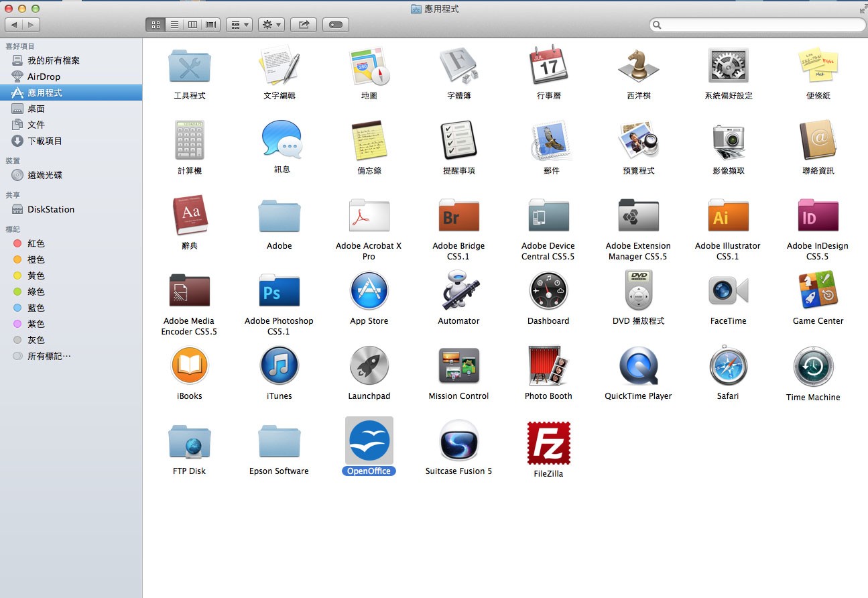Viewport: 868px width, 598px height.
Task: Go forward with the toolbar arrow
Action: [32, 25]
